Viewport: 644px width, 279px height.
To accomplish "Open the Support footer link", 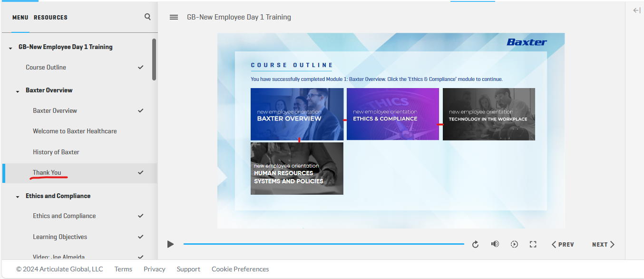I will pos(188,269).
